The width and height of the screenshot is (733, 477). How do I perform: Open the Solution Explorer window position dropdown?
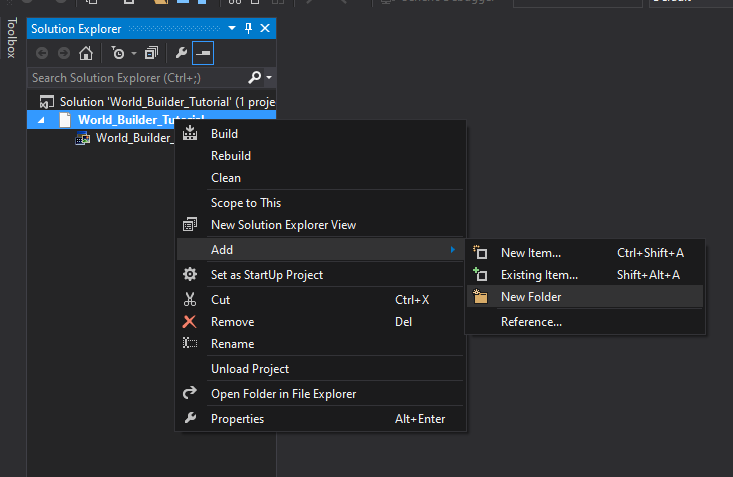(x=232, y=29)
